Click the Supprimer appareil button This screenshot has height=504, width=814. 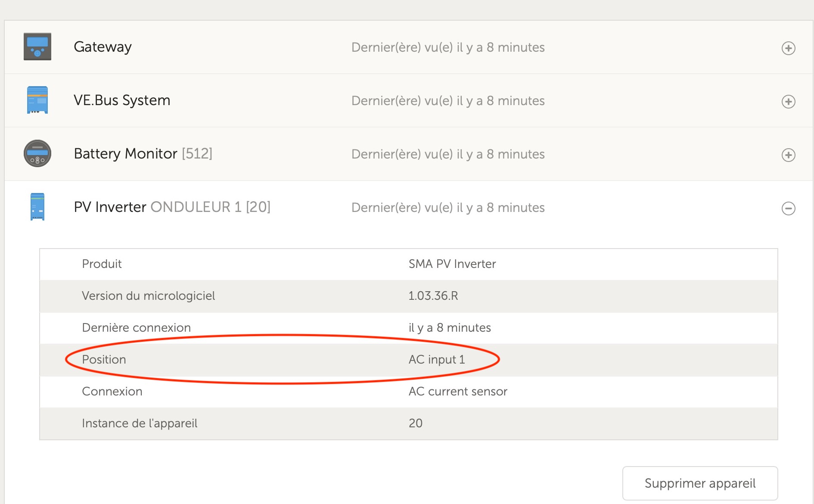coord(700,483)
